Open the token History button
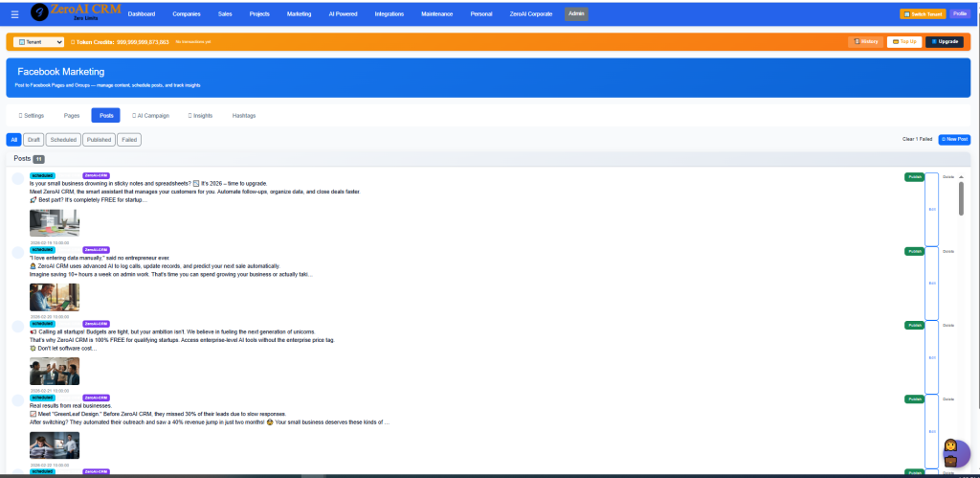 pyautogui.click(x=865, y=42)
